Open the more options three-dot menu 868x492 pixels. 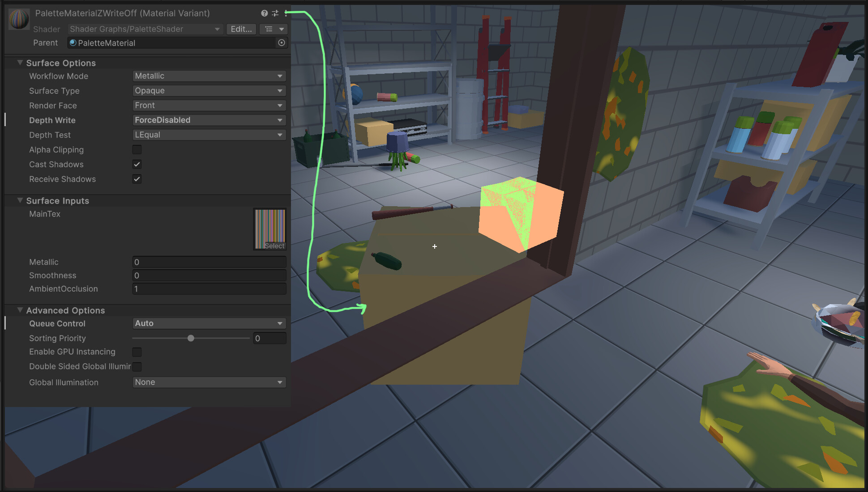(286, 13)
